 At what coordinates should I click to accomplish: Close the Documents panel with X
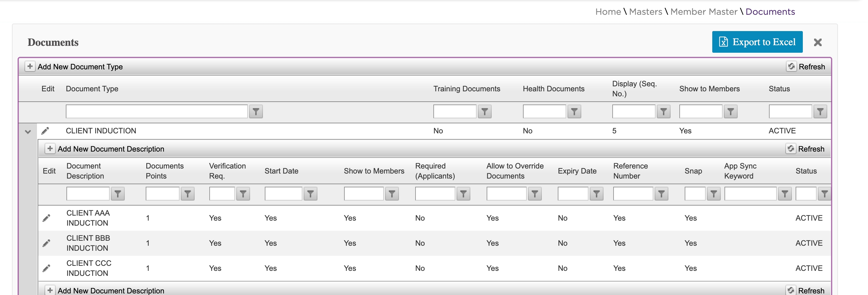pyautogui.click(x=818, y=42)
